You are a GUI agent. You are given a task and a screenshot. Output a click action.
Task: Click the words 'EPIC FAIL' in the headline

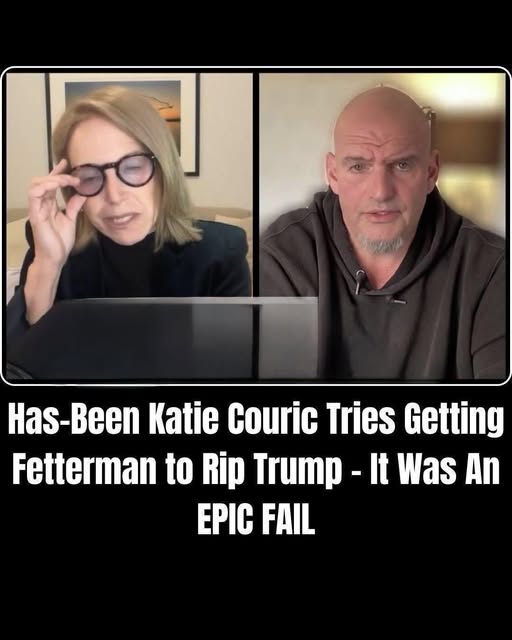click(256, 520)
